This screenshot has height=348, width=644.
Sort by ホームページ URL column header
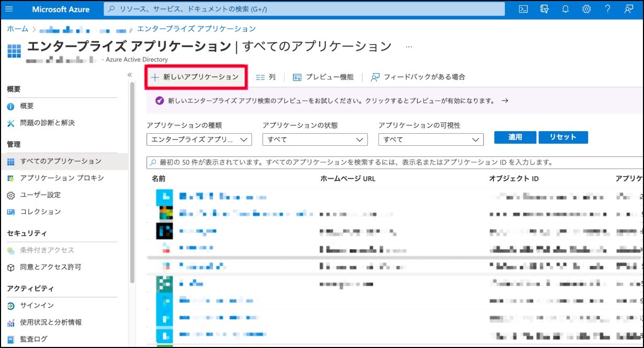click(348, 179)
